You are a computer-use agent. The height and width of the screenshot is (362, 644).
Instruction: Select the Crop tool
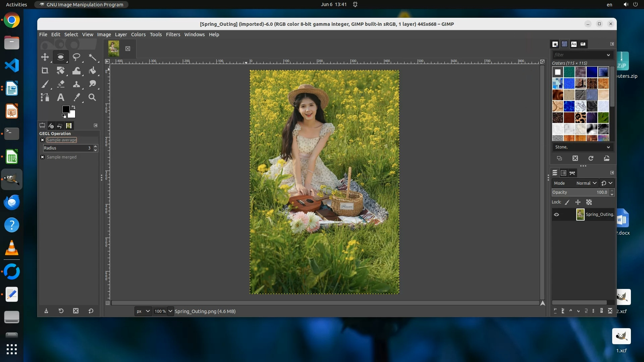click(x=45, y=71)
